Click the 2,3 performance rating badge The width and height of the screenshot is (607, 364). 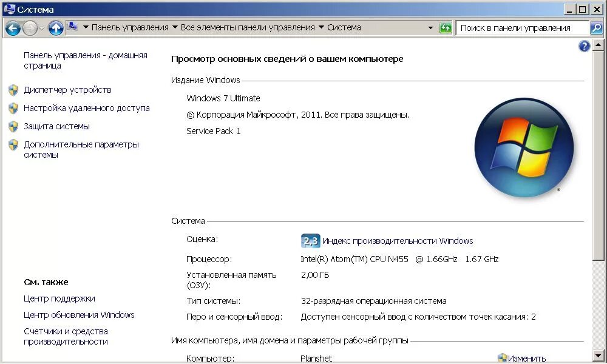[310, 241]
